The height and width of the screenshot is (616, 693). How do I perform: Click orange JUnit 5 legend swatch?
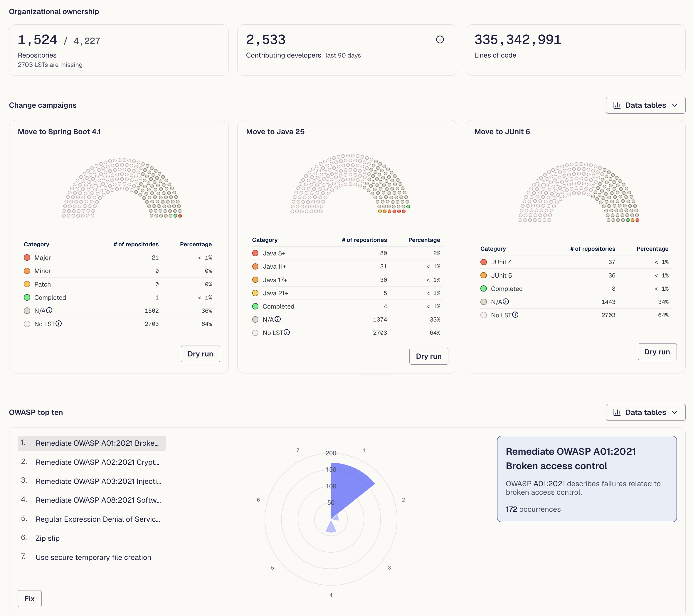484,275
